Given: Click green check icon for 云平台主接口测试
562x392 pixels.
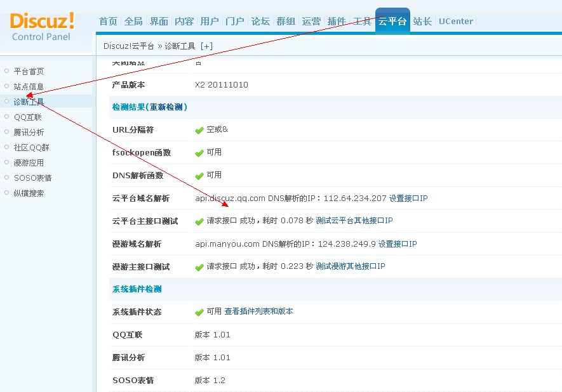Looking at the screenshot, I should pos(199,221).
